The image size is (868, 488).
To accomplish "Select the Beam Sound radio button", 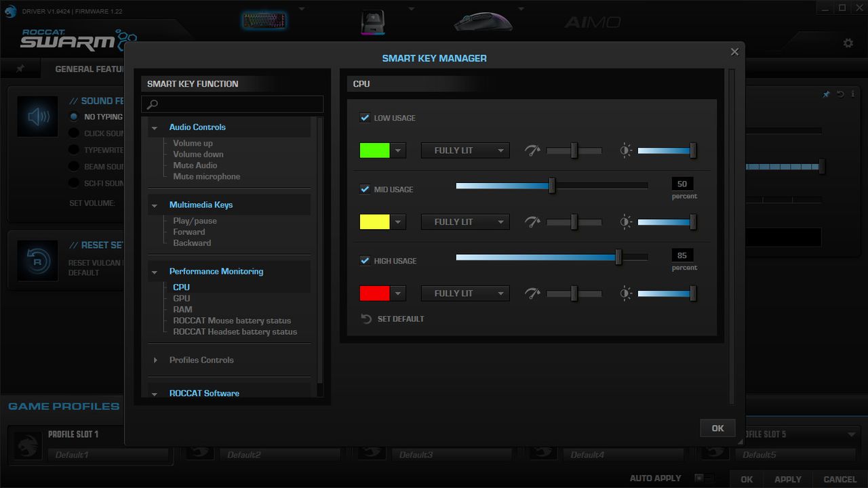I will pyautogui.click(x=74, y=167).
